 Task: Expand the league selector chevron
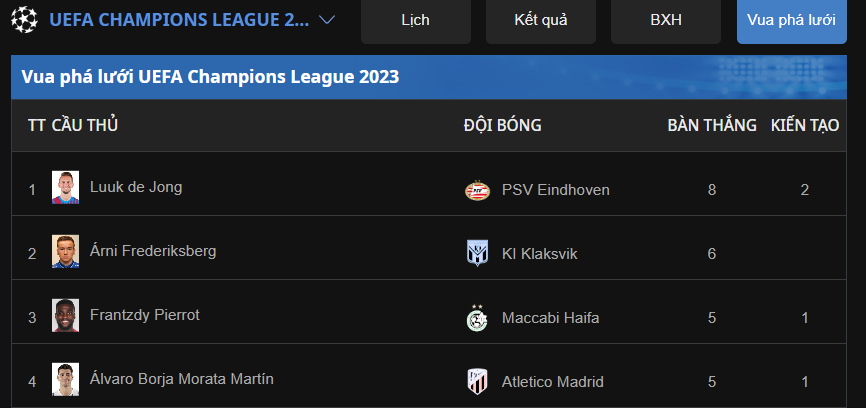coord(327,20)
